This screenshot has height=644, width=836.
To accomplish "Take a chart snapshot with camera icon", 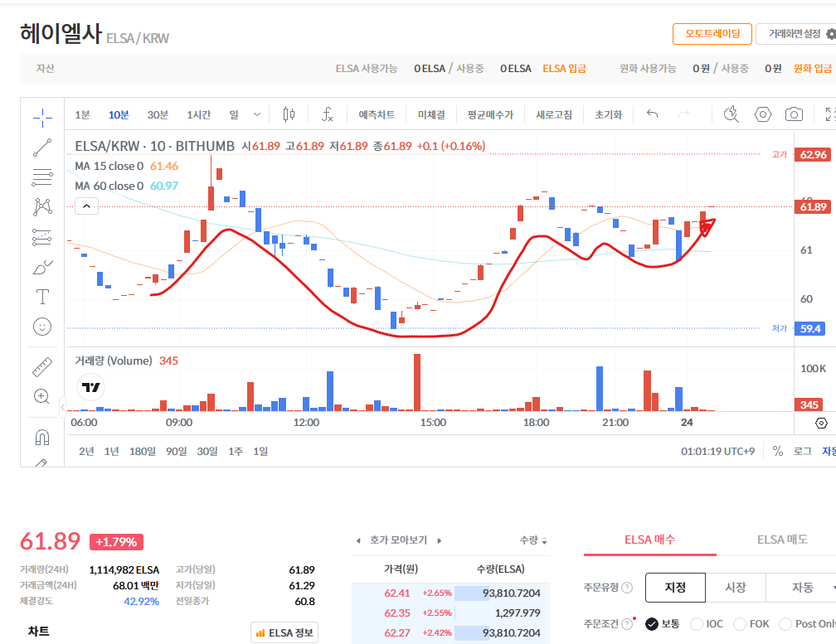I will coord(794,114).
